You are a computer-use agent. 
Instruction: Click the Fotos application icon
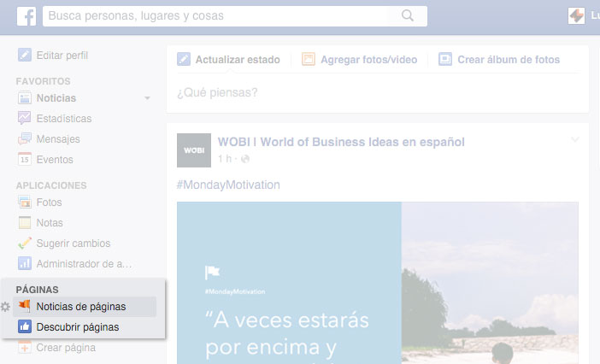[x=25, y=203]
